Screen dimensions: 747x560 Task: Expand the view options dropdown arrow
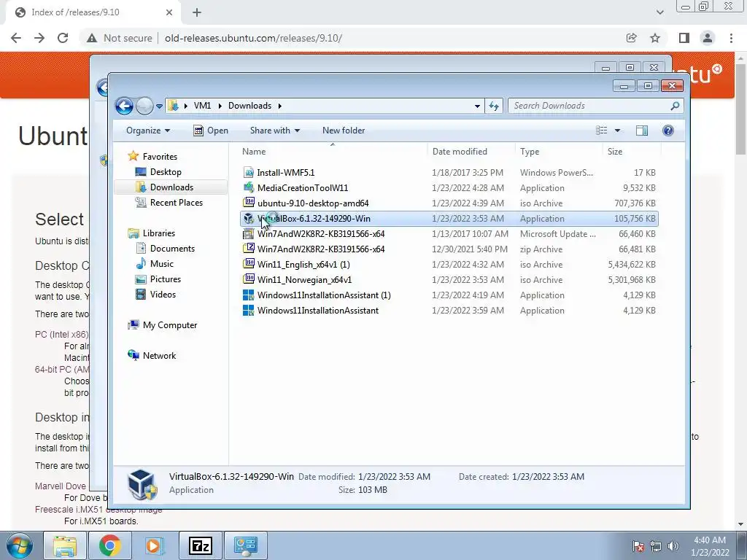click(617, 131)
